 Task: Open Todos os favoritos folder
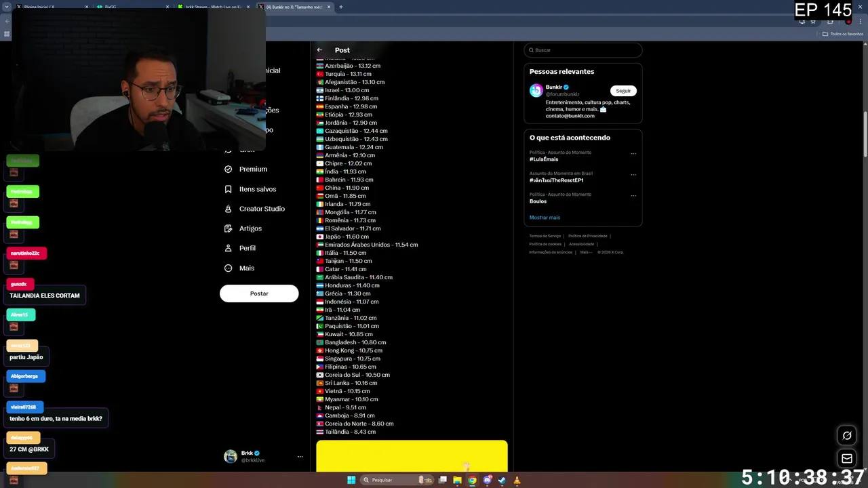click(843, 34)
